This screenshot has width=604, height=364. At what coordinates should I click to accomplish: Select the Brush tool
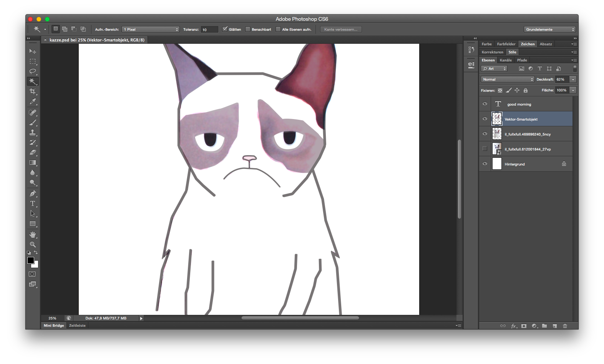(x=33, y=122)
